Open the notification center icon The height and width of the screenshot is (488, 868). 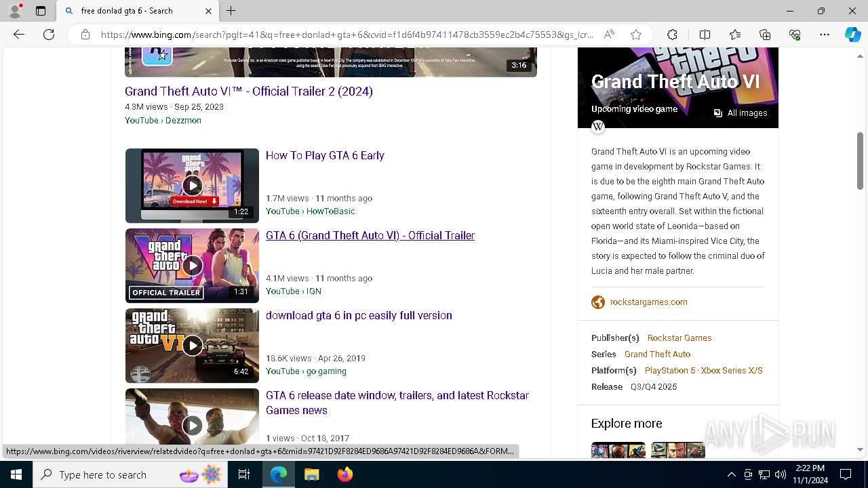coord(846,474)
